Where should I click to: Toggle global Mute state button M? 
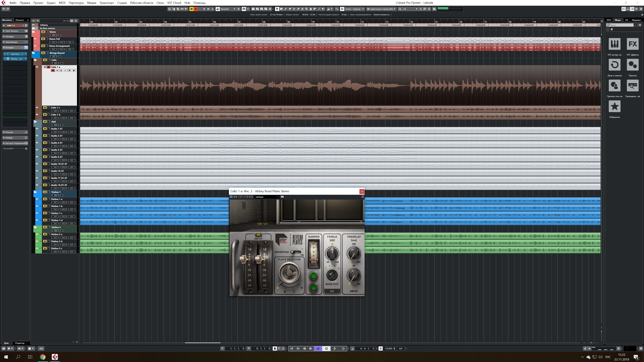(192, 9)
